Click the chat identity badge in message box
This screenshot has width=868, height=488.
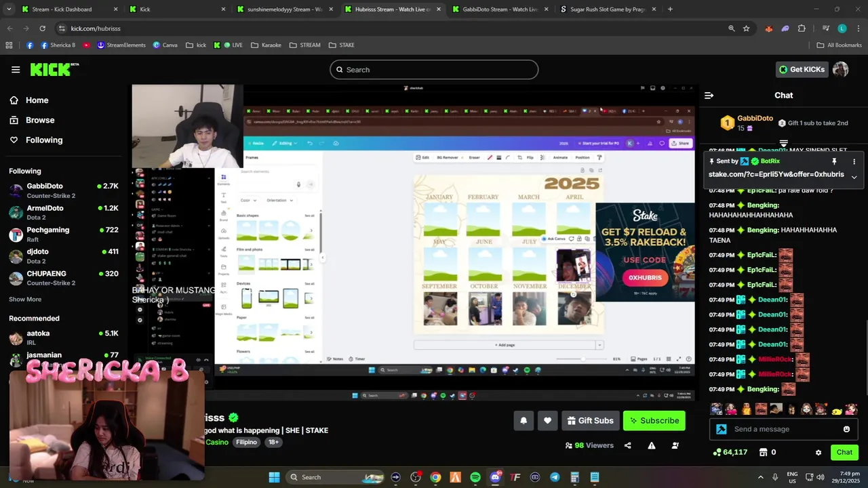coord(722,429)
